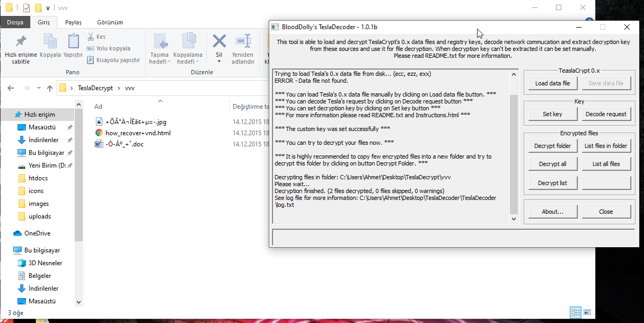The image size is (644, 323).
Task: Click the Hızlı erişime sabitle pin icon
Action: (x=21, y=41)
